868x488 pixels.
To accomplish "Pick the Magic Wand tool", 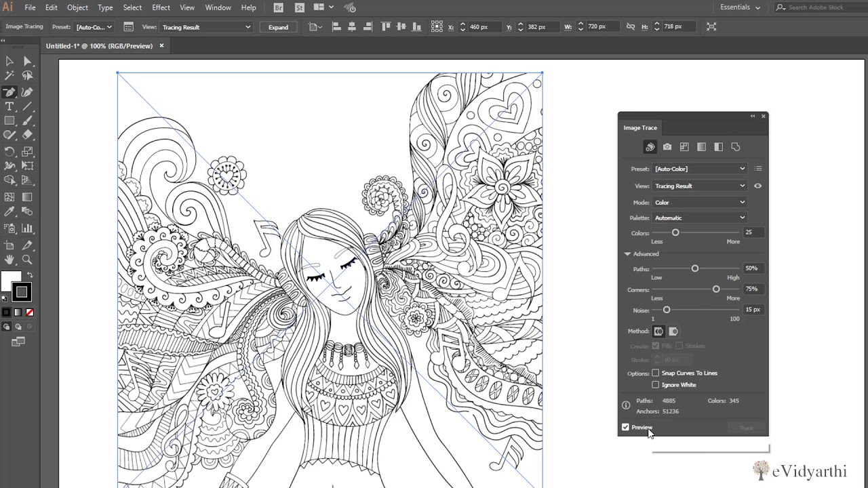I will tap(9, 77).
